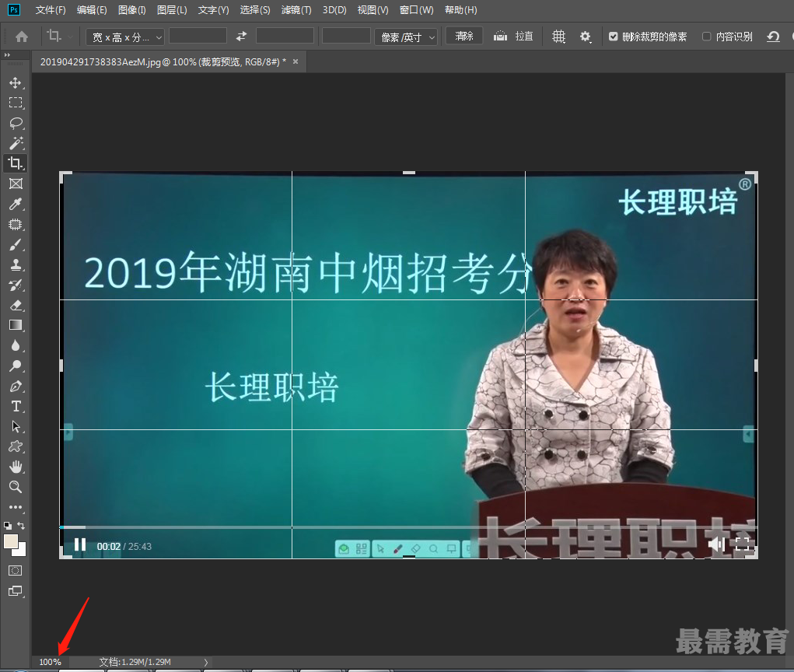The width and height of the screenshot is (794, 672).
Task: Open the Image menu
Action: [131, 10]
